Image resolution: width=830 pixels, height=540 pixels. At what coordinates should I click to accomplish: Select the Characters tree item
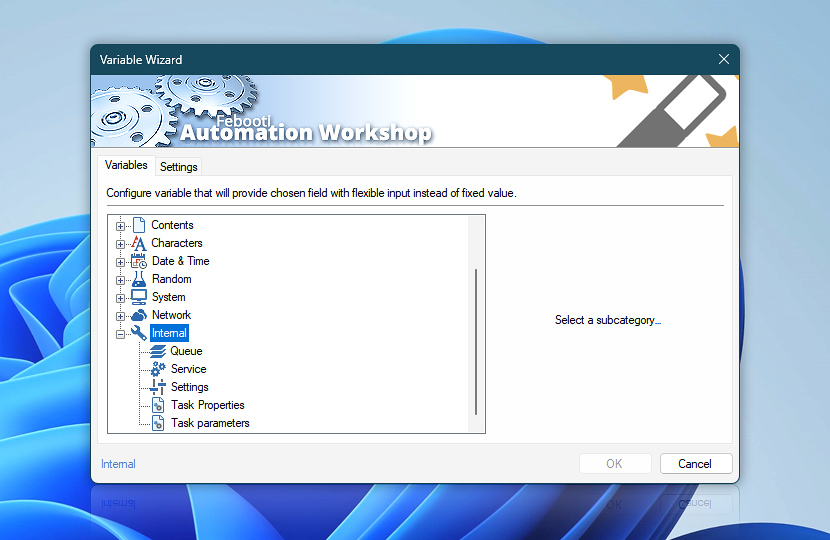(177, 243)
